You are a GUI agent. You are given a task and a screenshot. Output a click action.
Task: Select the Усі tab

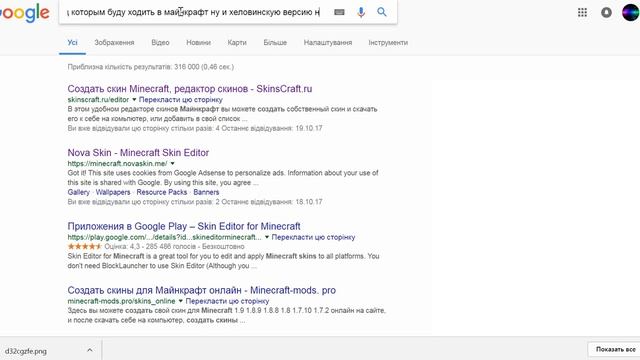(72, 42)
